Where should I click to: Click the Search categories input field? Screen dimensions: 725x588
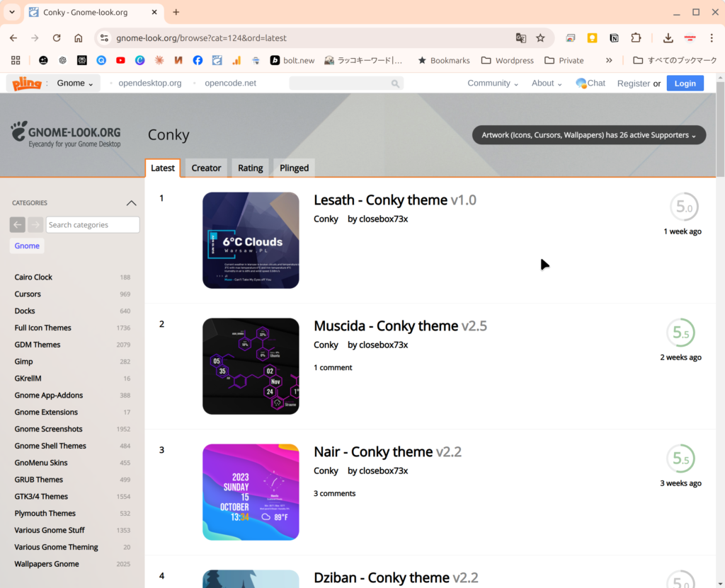[93, 225]
